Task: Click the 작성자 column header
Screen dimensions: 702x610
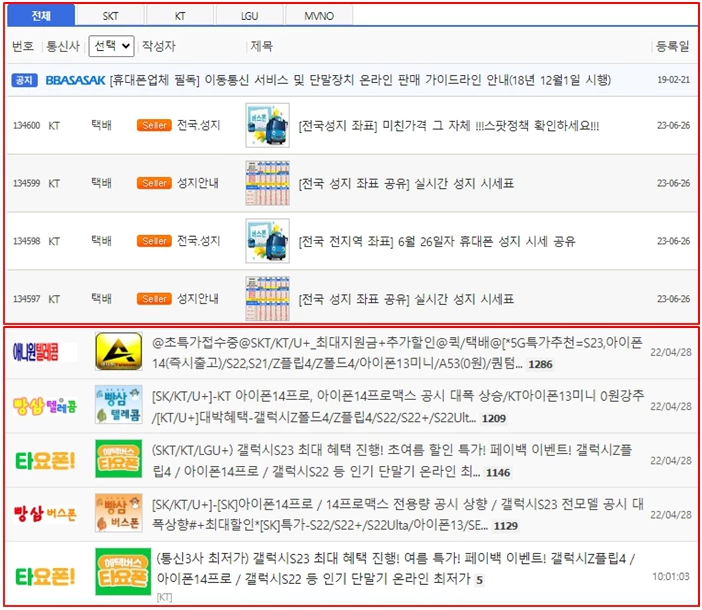Action: point(158,46)
